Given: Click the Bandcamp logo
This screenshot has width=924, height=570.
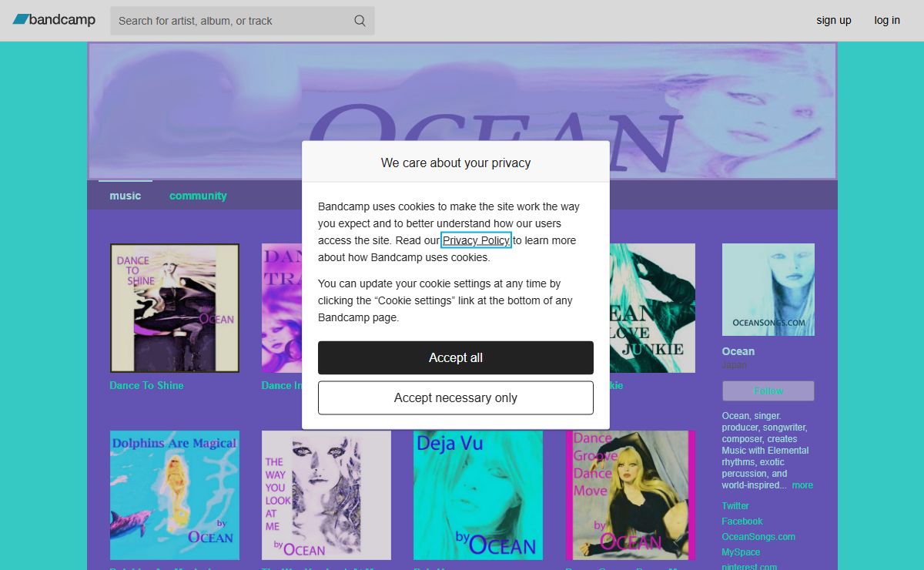Looking at the screenshot, I should (x=54, y=20).
